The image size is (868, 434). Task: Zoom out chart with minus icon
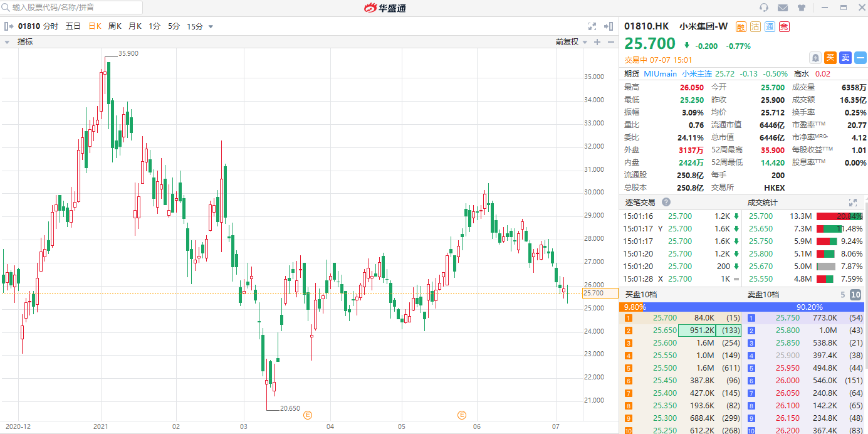click(610, 42)
